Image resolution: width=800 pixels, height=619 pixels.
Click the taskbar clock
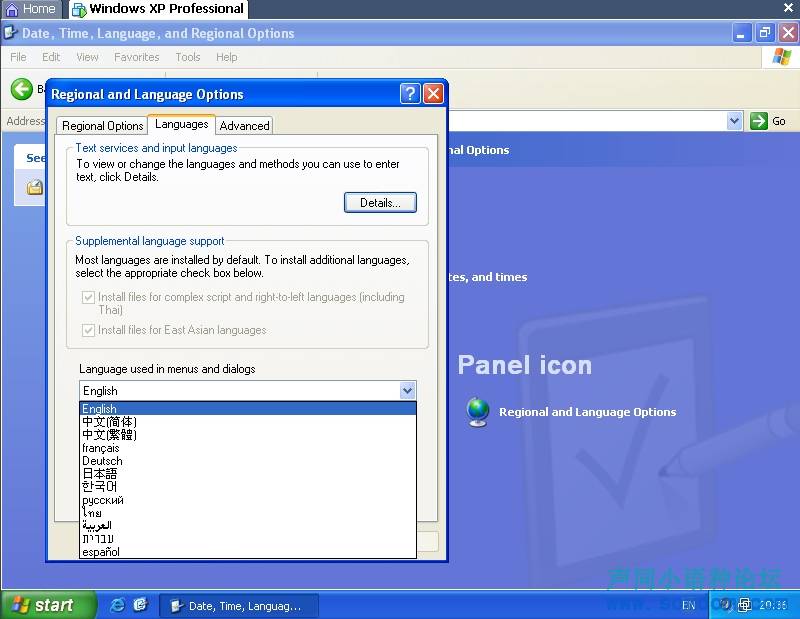pos(773,605)
